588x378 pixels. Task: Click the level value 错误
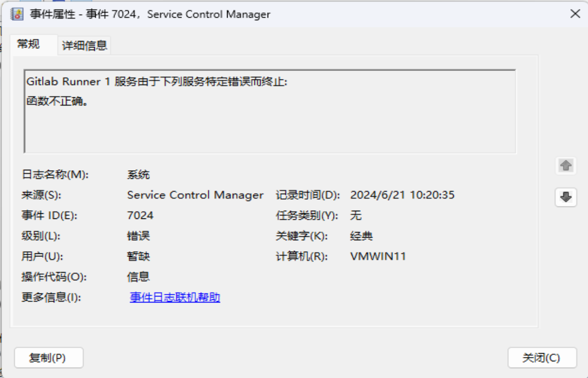pos(138,236)
